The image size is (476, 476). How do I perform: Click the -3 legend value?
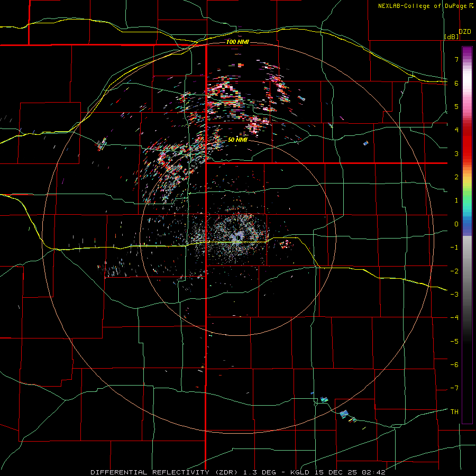454,295
